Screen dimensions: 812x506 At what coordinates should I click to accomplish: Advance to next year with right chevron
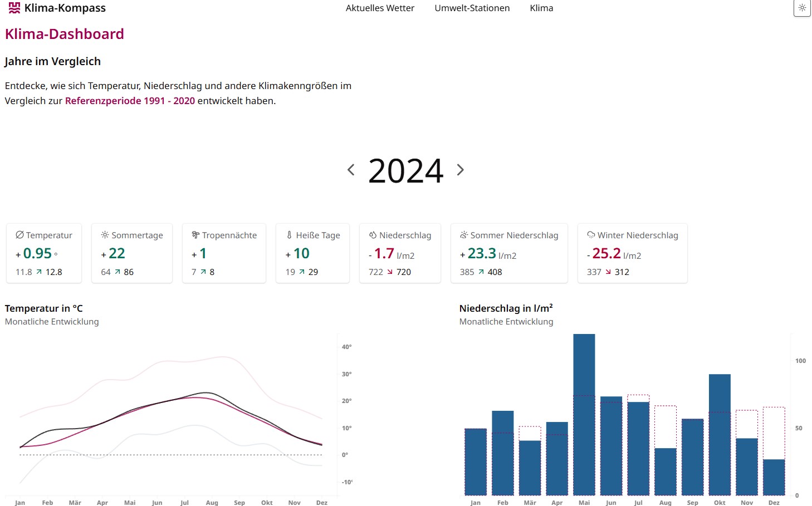(x=460, y=170)
